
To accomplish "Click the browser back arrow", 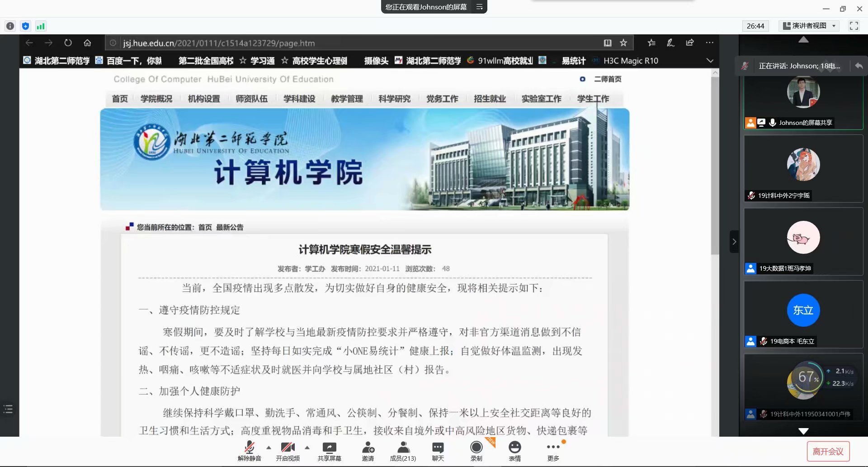I will [29, 43].
